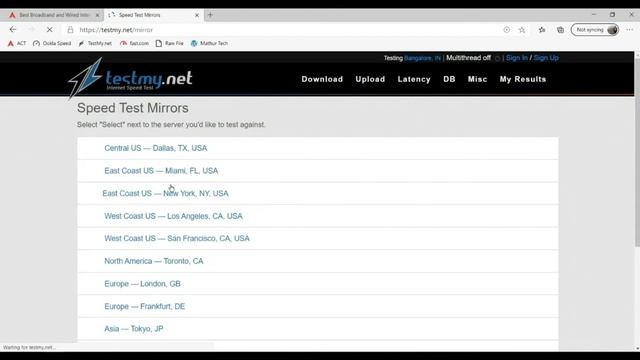Viewport: 640px width, 360px height.
Task: Go back using the browser back arrow
Action: point(13,30)
